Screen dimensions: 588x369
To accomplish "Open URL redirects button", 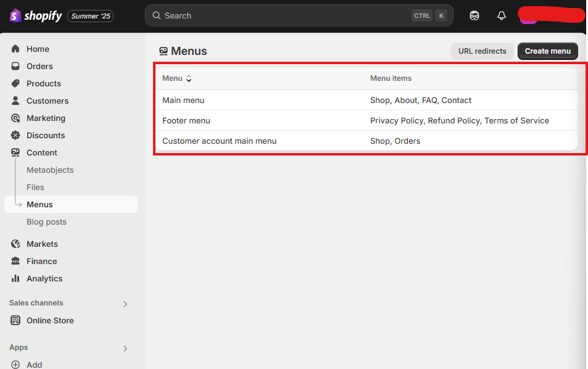I will click(x=482, y=51).
